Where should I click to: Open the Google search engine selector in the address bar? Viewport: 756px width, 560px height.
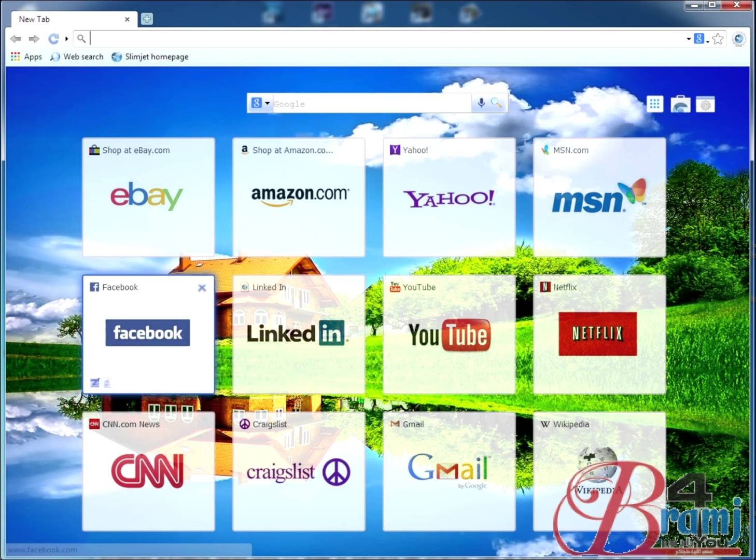pyautogui.click(x=701, y=39)
